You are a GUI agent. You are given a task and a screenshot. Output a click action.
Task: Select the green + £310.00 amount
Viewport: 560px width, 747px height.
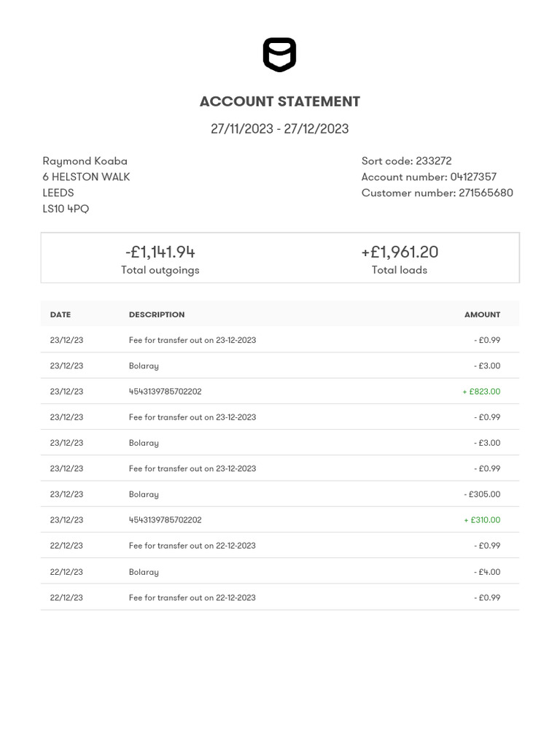coord(482,520)
